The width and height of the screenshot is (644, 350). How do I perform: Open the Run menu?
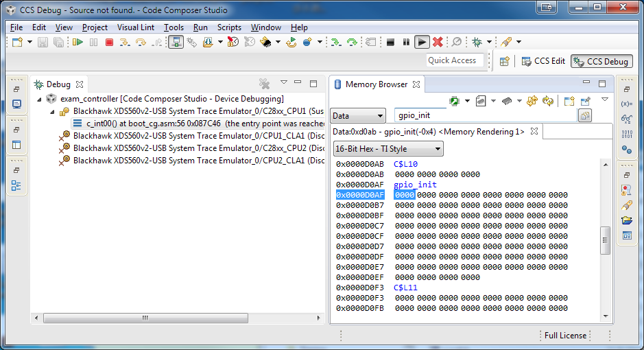click(x=200, y=27)
